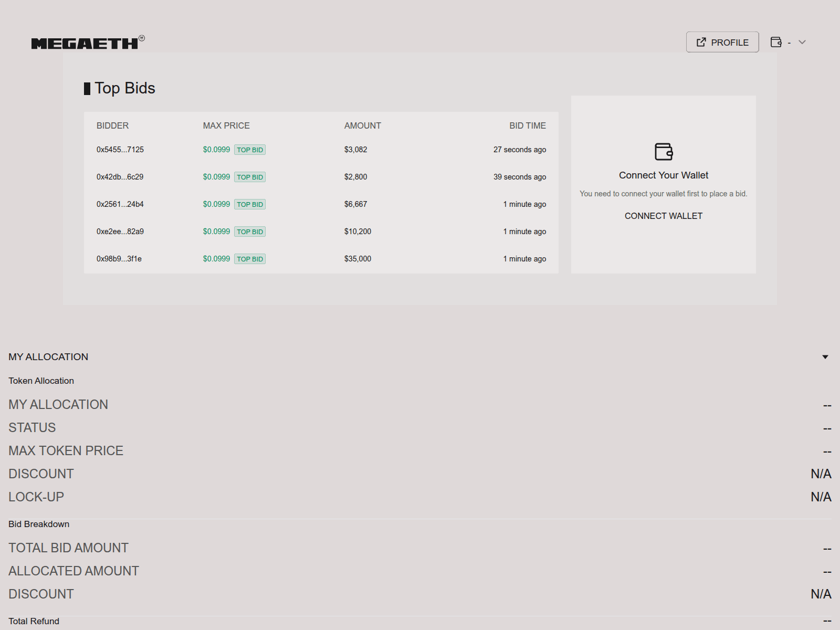The width and height of the screenshot is (840, 630).
Task: Expand the wallet dropdown chevron
Action: (802, 42)
